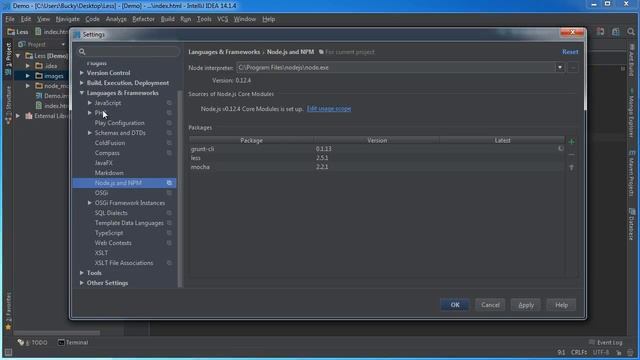Open the Mongo Explorer side panel
Image resolution: width=640 pixels, height=360 pixels.
631,114
